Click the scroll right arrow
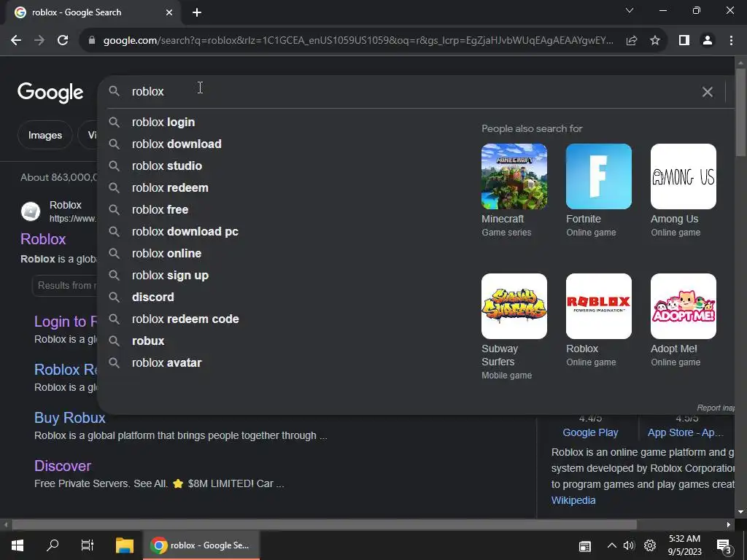747x560 pixels. [x=729, y=525]
